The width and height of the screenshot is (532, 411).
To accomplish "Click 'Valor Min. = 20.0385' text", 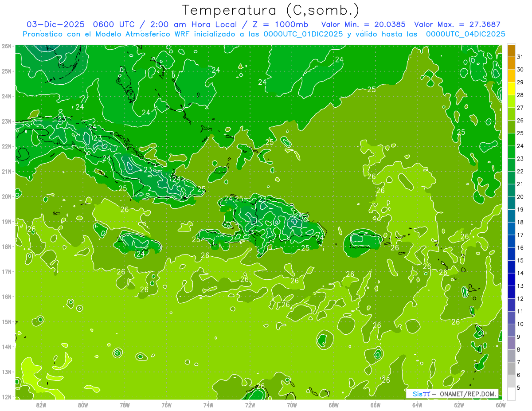I will 364,24.
